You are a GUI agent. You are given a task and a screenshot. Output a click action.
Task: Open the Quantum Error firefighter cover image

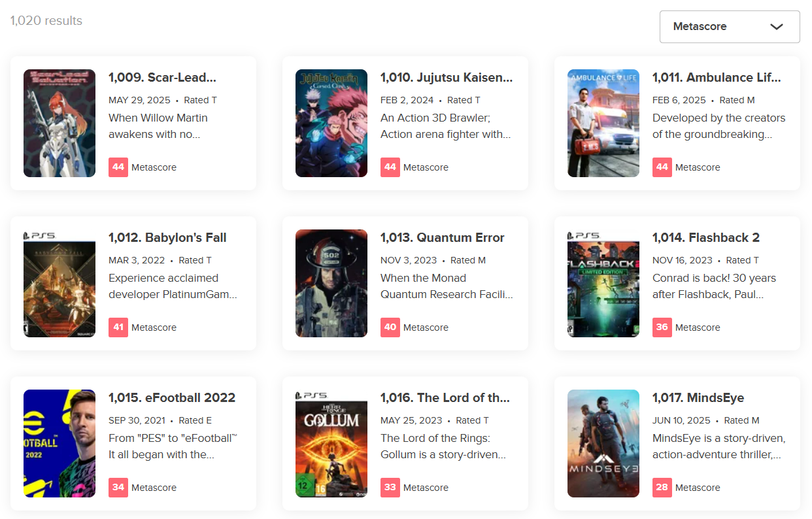331,283
